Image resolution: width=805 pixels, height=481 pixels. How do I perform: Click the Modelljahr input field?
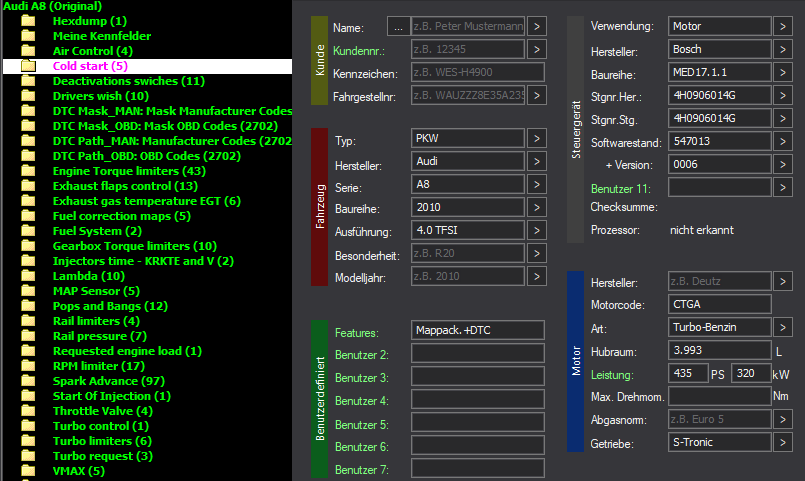pos(468,276)
